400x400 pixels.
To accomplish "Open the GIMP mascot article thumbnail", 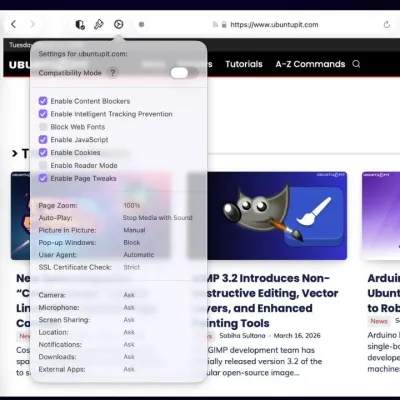I will [277, 216].
